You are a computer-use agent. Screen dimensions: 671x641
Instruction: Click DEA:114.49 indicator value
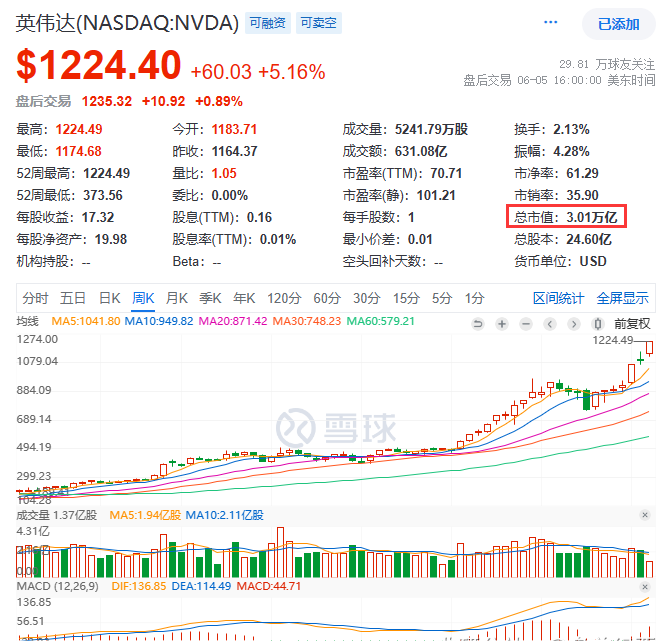[201, 586]
